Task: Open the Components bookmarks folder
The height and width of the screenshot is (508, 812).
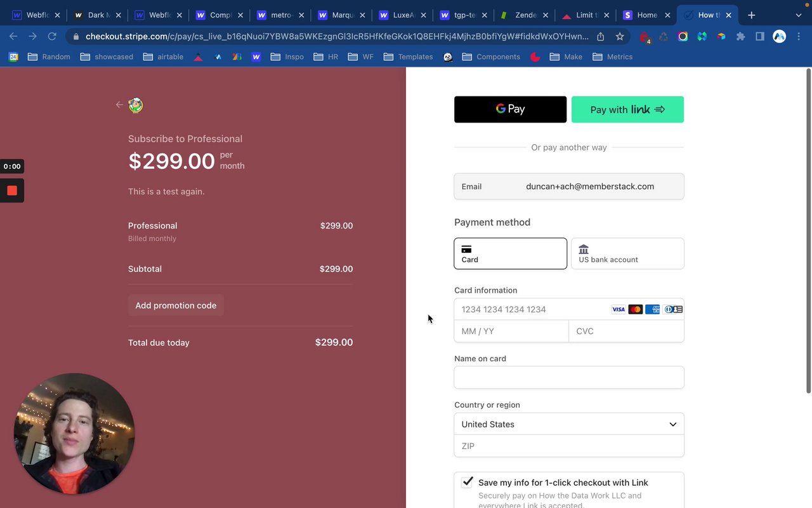Action: coord(491,57)
